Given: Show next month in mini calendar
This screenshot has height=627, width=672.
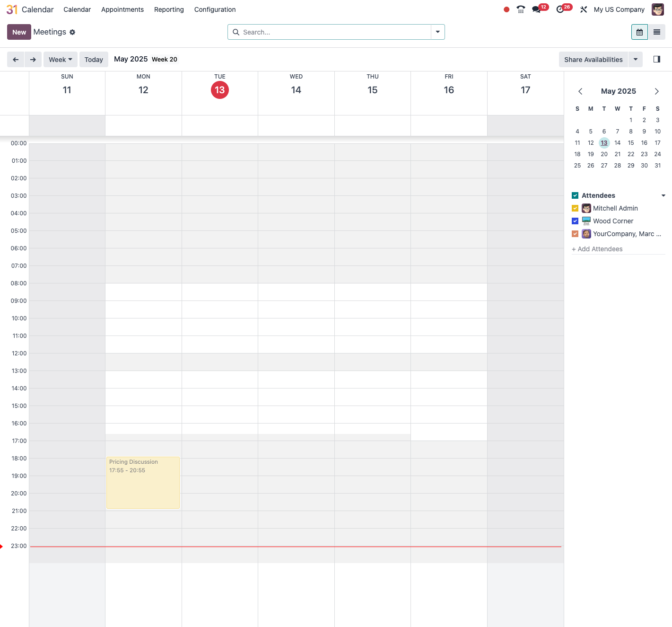Looking at the screenshot, I should [657, 91].
